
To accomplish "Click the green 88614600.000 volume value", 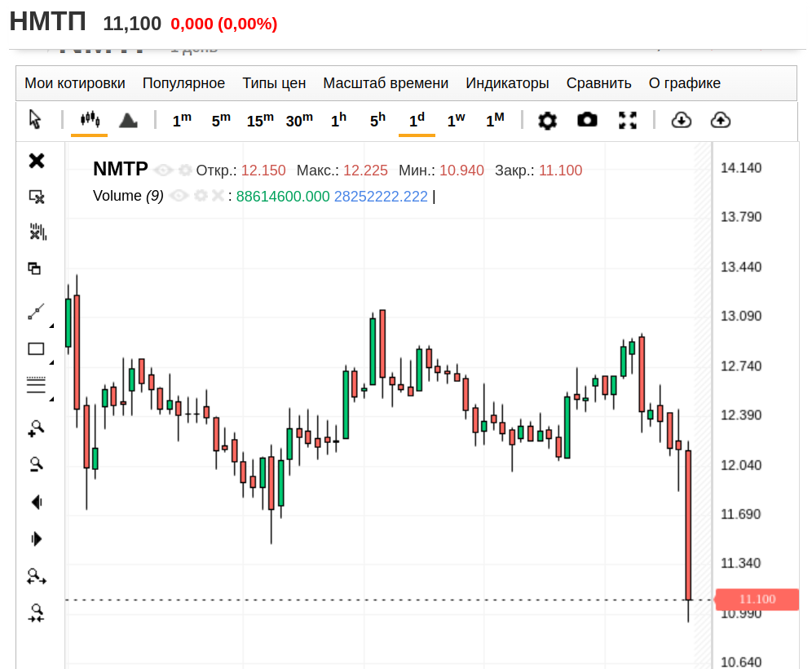I will 283,197.
